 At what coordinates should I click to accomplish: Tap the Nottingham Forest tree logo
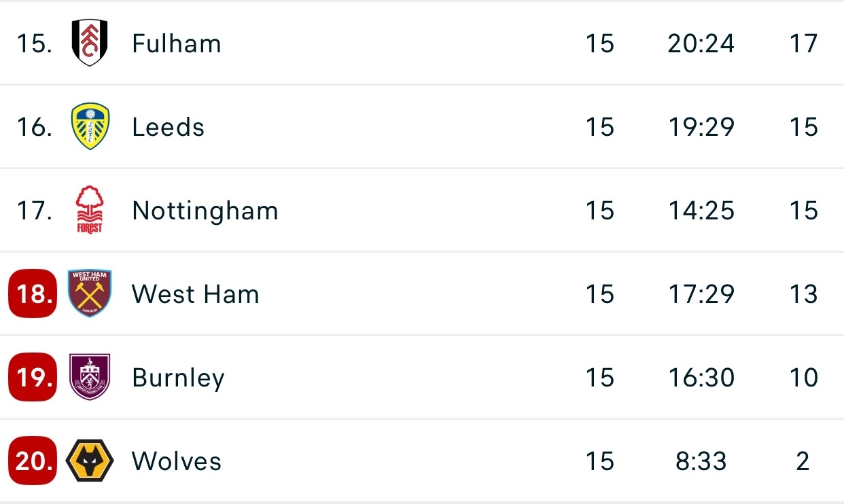tap(90, 211)
